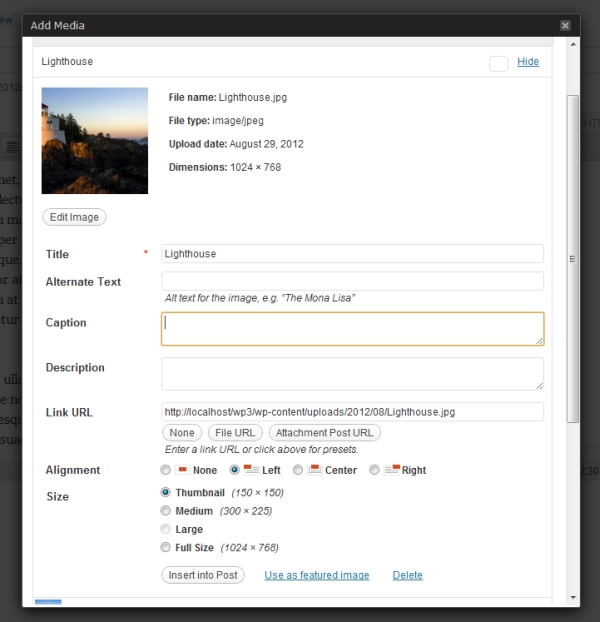Choose Full Size option

165,547
